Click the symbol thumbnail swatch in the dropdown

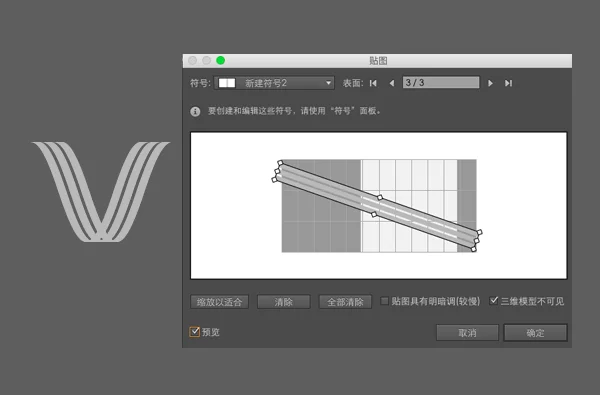coord(227,83)
